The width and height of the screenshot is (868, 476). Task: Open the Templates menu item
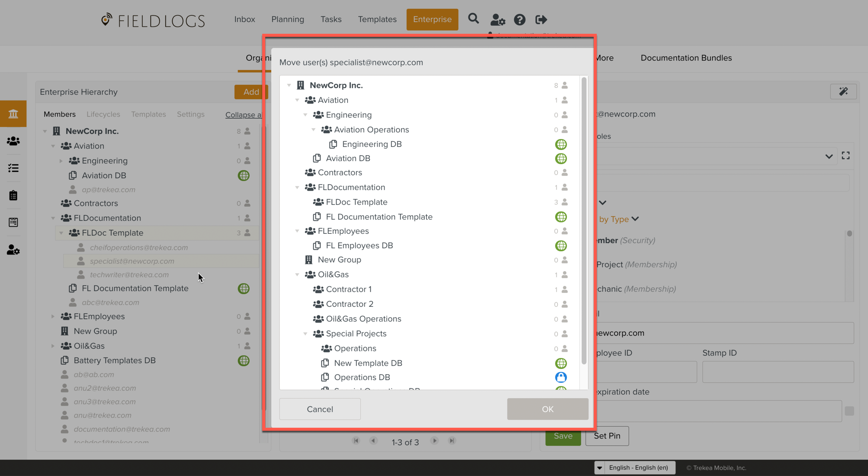(377, 19)
